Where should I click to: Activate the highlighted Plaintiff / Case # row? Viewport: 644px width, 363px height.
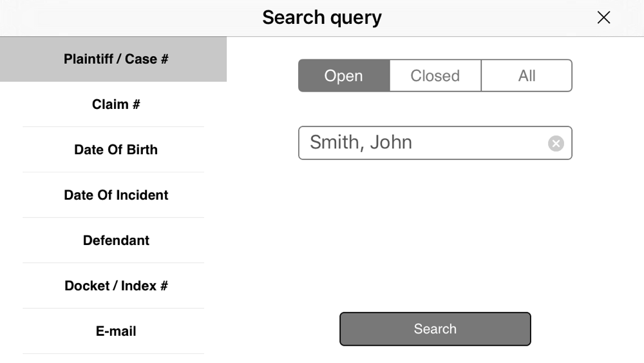[113, 59]
